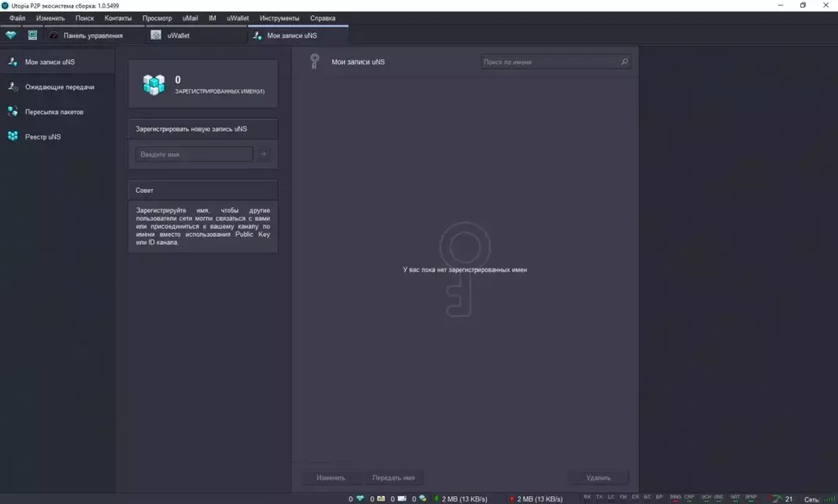Click the Поиск по имени search field

click(554, 62)
